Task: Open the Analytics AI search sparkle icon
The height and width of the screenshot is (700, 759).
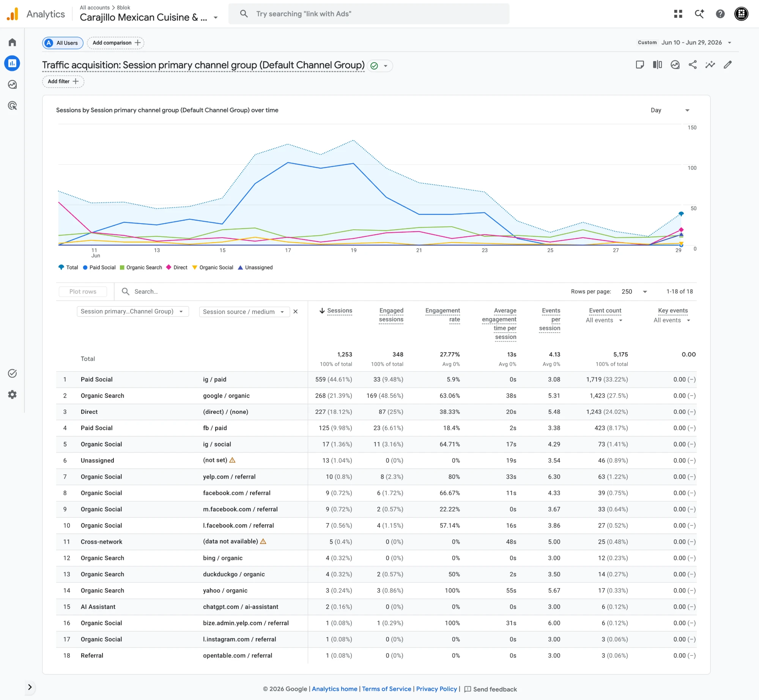Action: (699, 14)
